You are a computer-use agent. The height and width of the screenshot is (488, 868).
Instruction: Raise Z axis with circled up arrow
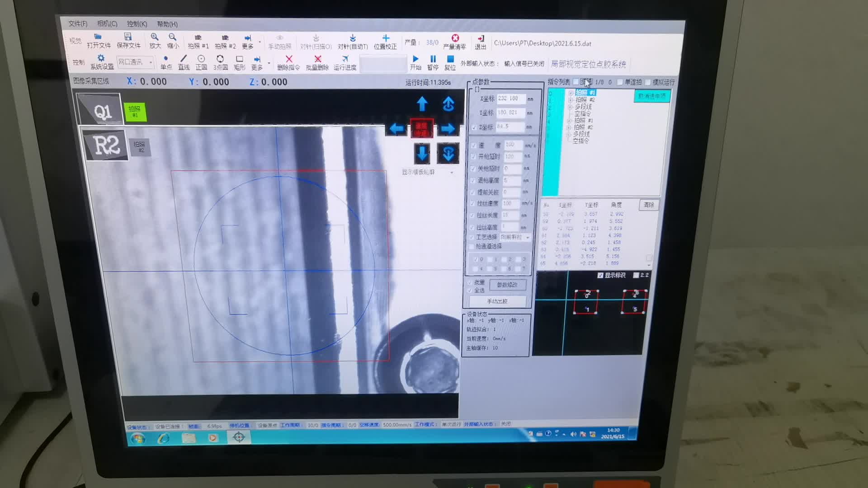448,104
